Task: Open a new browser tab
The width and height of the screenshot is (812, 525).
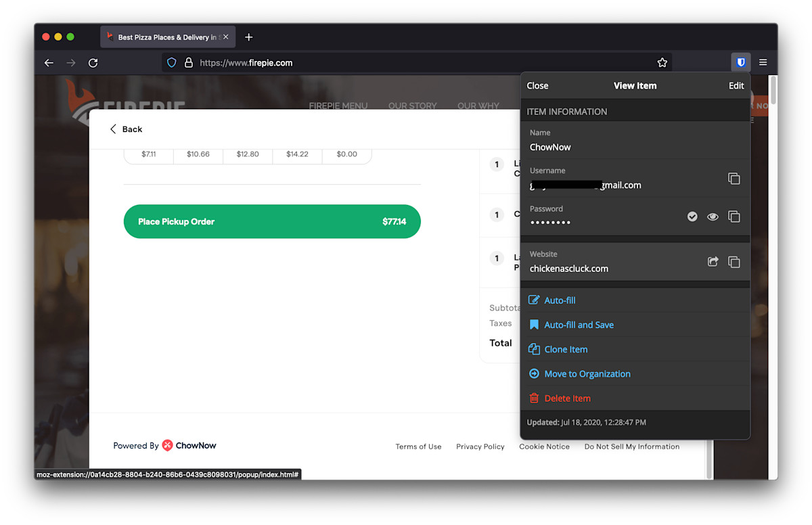Action: 248,37
